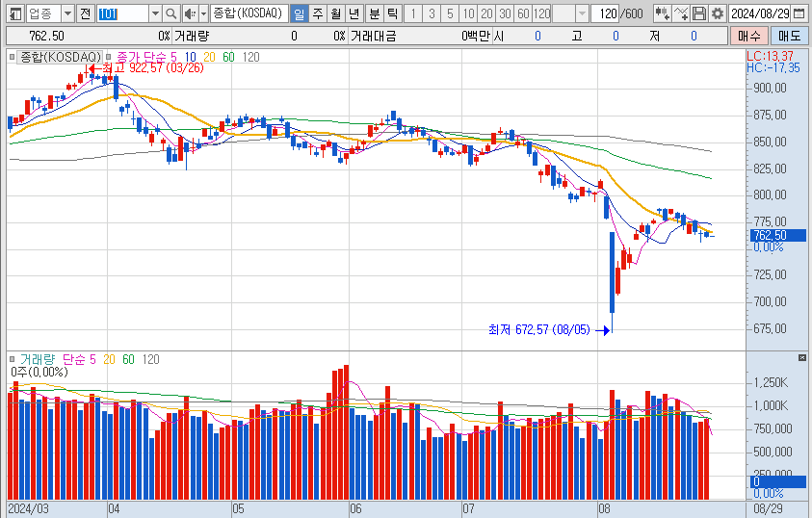Open chart settings gear icon
The height and width of the screenshot is (518, 812).
tap(718, 13)
